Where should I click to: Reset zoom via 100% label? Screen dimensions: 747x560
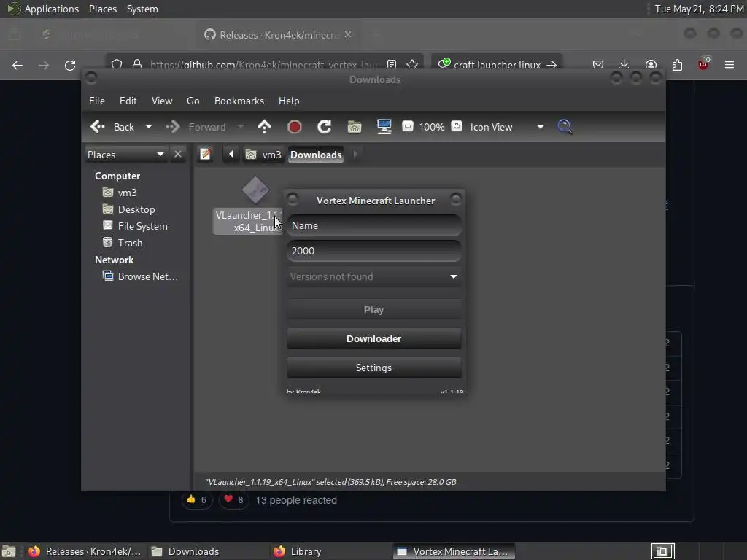click(432, 127)
